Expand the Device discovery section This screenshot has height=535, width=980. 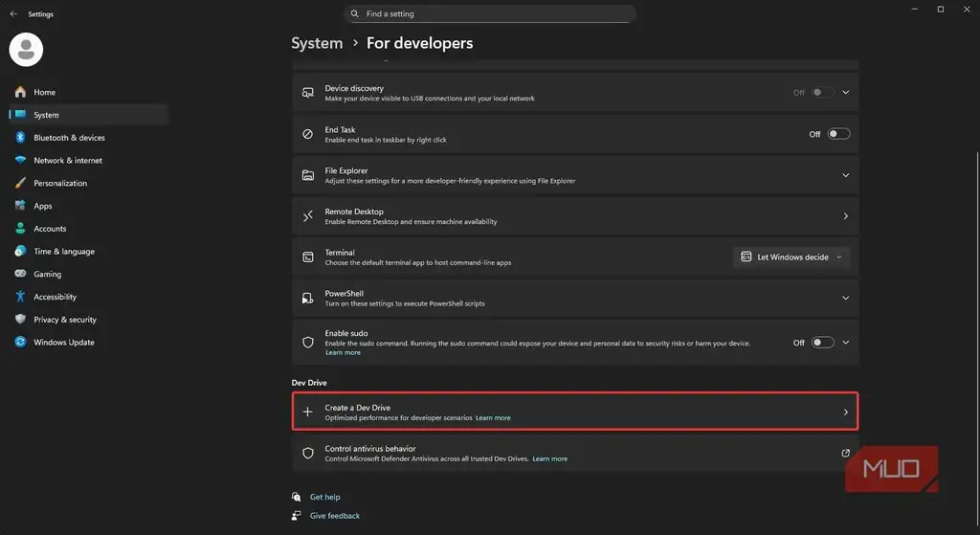click(x=846, y=92)
